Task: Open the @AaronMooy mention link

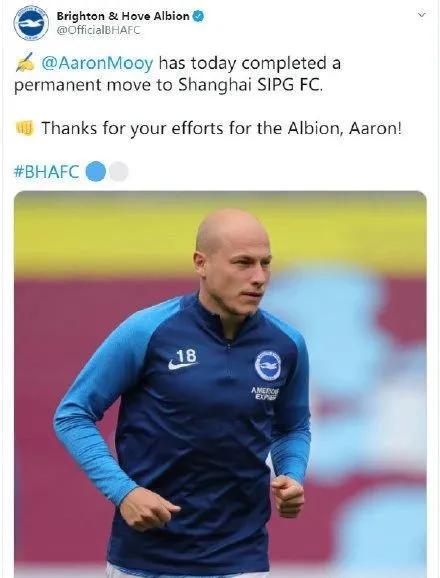Action: click(x=97, y=63)
